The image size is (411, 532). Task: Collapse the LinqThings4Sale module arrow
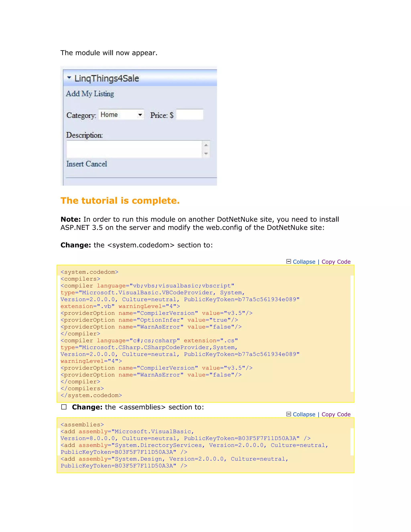(x=69, y=78)
